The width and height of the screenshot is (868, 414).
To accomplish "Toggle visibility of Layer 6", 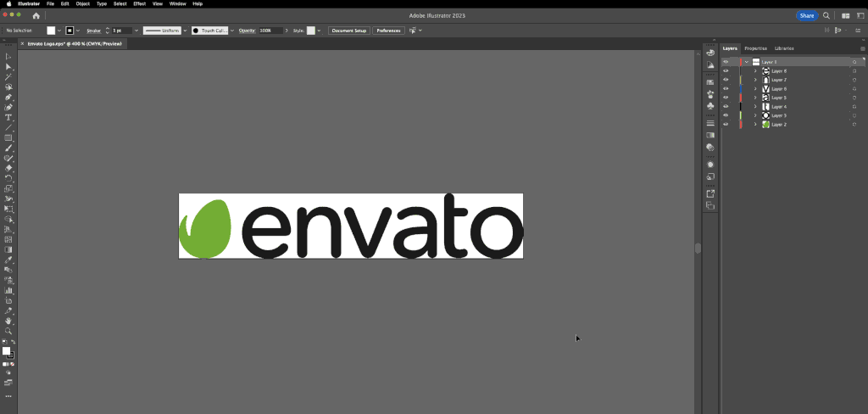I will click(x=726, y=89).
